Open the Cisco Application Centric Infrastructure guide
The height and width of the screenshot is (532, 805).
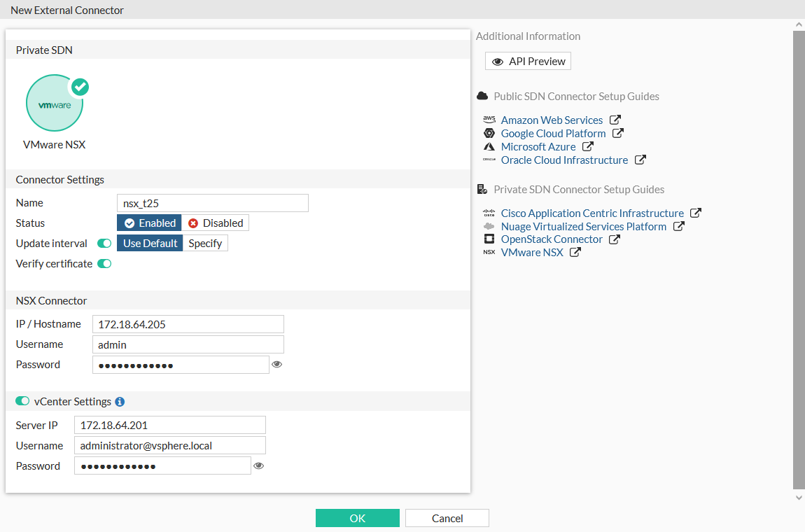tap(592, 213)
